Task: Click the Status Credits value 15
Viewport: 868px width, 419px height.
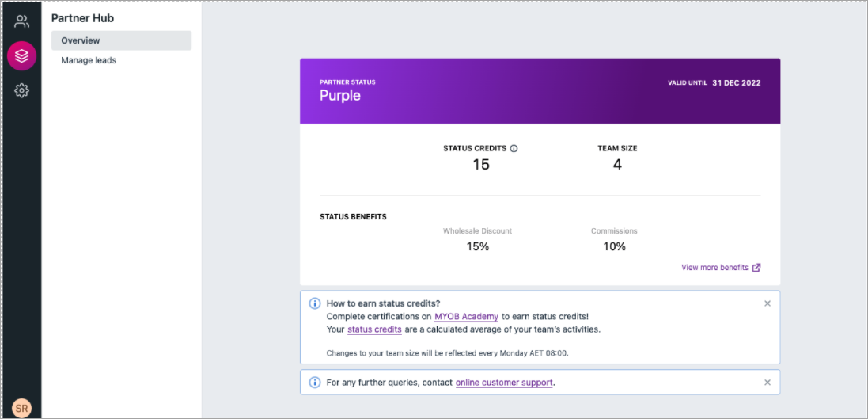Action: pos(481,165)
